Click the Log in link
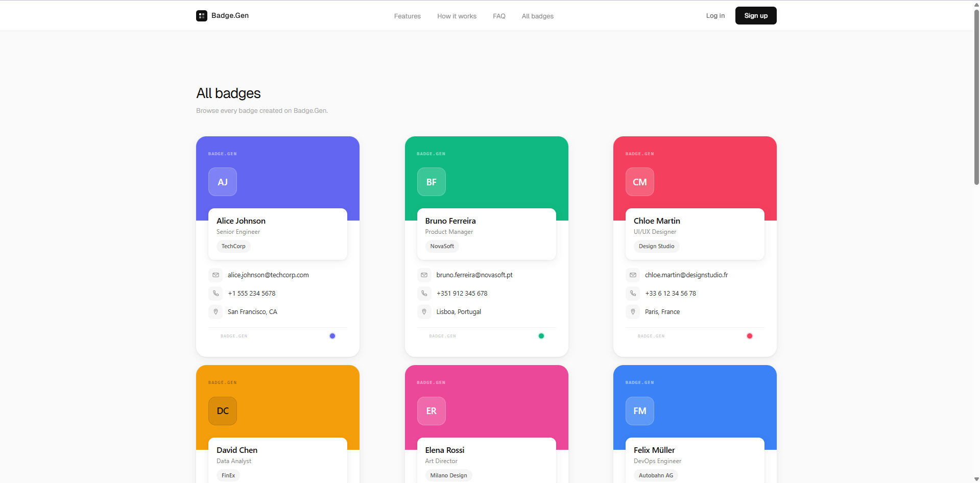The image size is (980, 483). (x=715, y=16)
